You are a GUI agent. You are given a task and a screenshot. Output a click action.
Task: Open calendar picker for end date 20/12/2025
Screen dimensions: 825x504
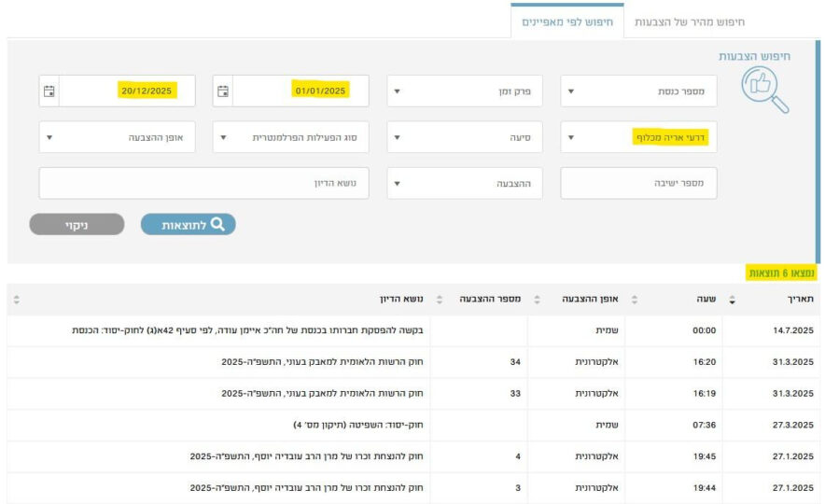pos(49,91)
